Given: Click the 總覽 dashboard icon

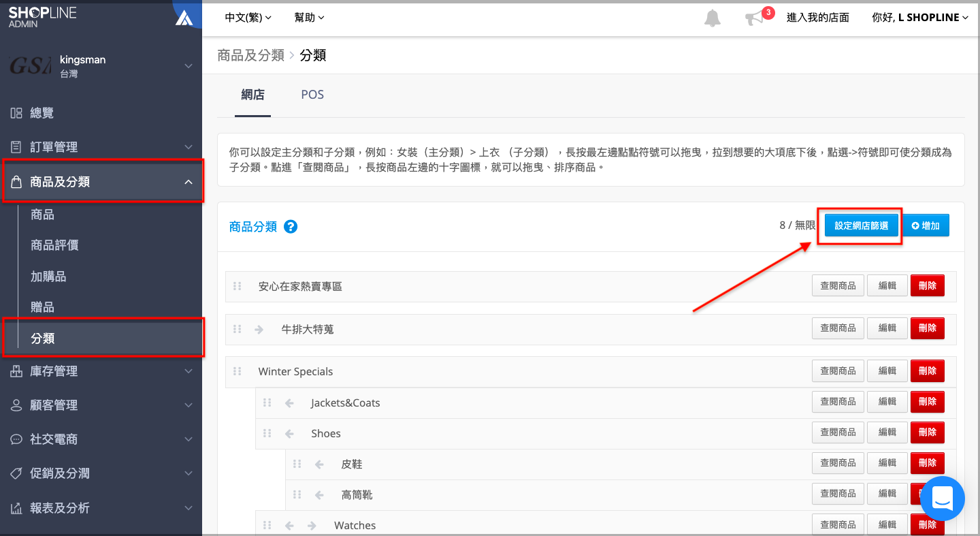Looking at the screenshot, I should [16, 113].
